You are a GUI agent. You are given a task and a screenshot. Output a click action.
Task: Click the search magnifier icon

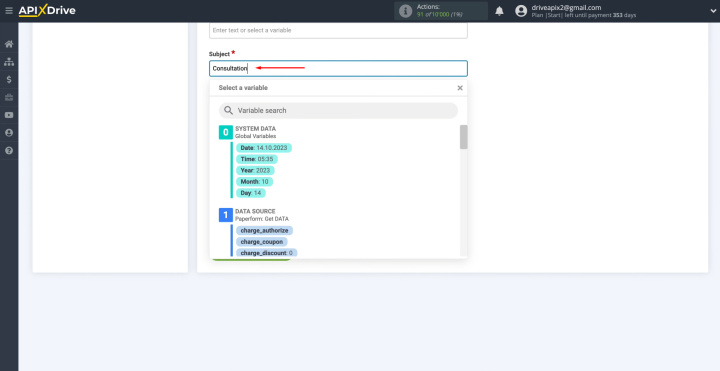(x=228, y=111)
